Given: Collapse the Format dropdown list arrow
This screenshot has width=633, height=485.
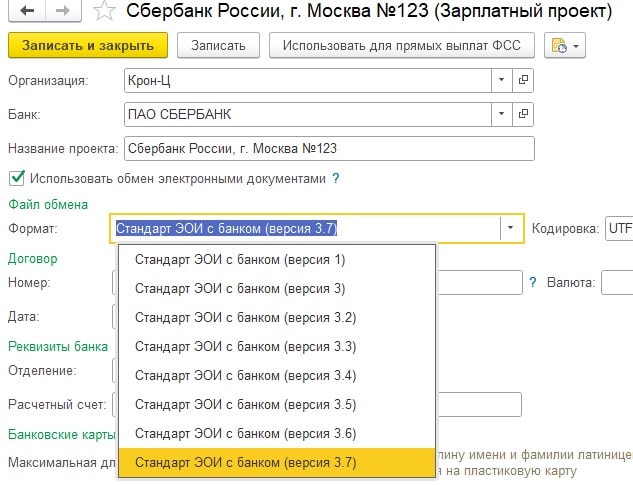Looking at the screenshot, I should (511, 229).
